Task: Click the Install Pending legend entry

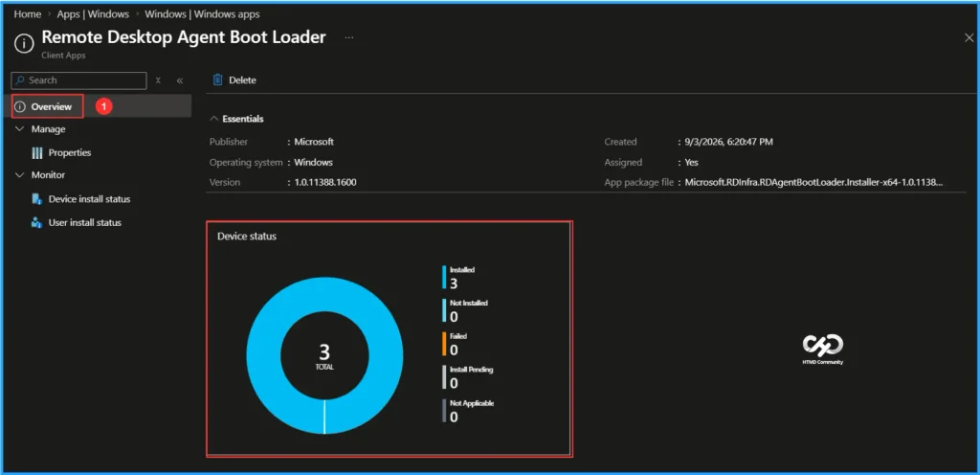Action: click(468, 377)
